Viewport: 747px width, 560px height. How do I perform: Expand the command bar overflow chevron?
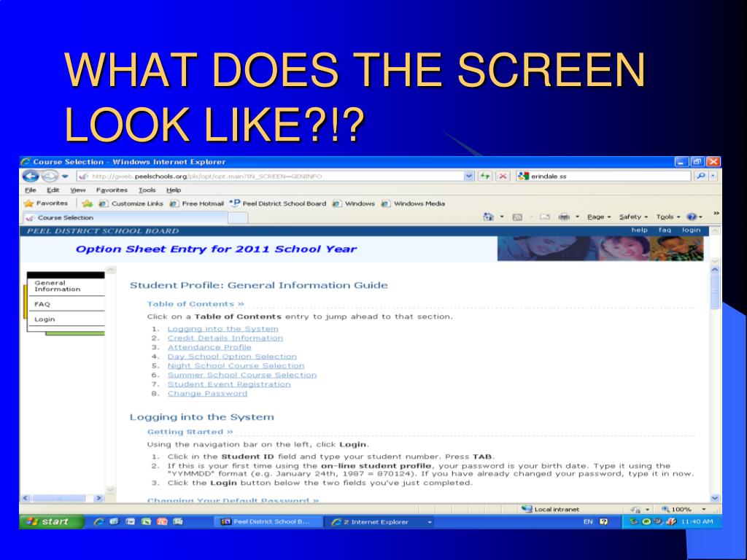pos(716,214)
